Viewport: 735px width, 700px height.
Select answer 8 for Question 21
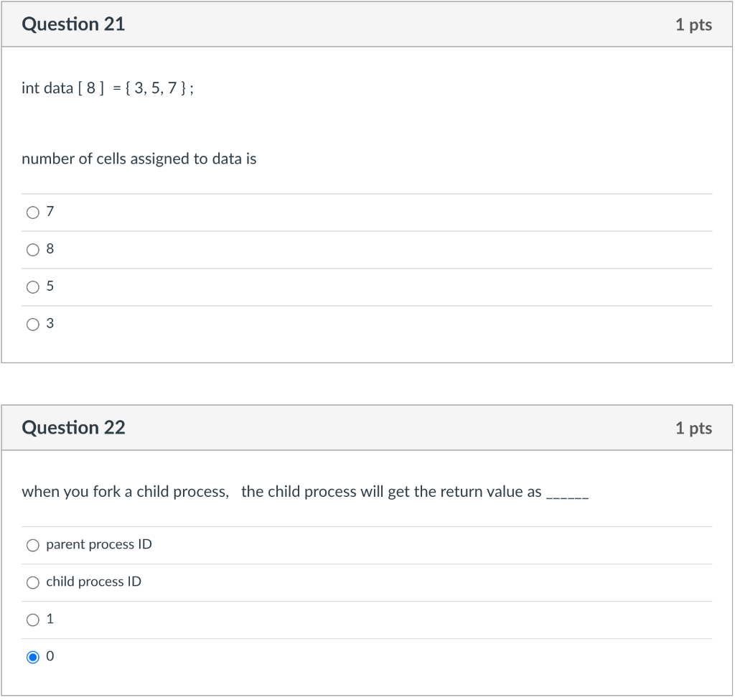click(x=33, y=250)
